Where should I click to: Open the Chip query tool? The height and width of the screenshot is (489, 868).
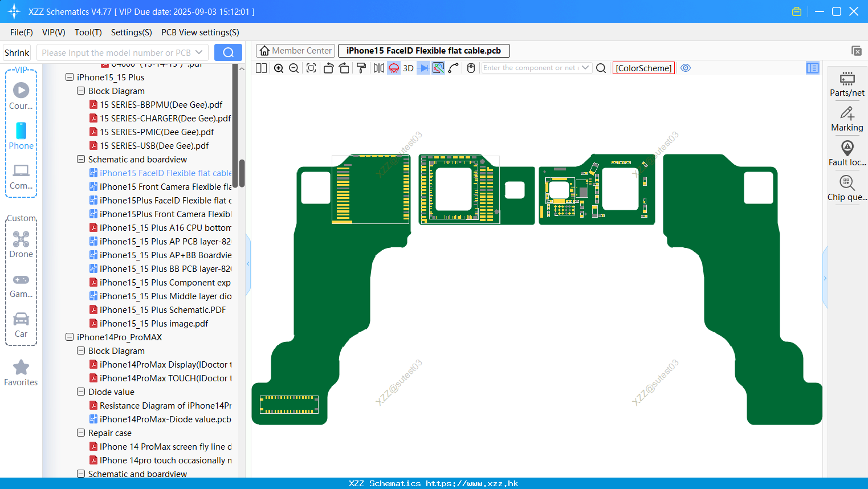[847, 189]
